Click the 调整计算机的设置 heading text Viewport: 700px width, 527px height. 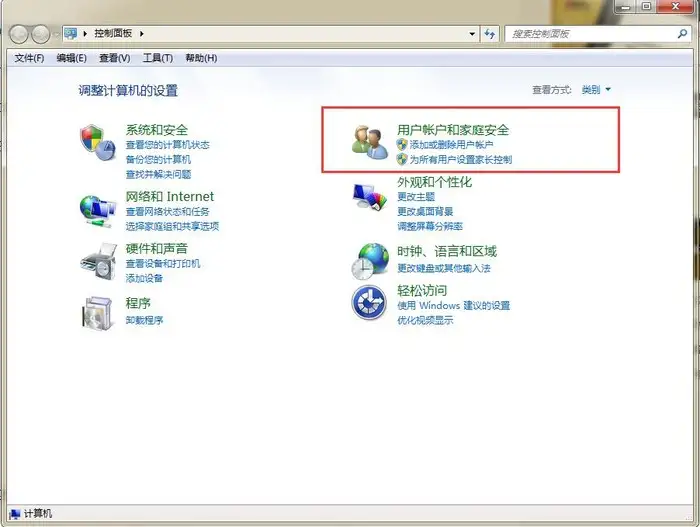[x=128, y=91]
